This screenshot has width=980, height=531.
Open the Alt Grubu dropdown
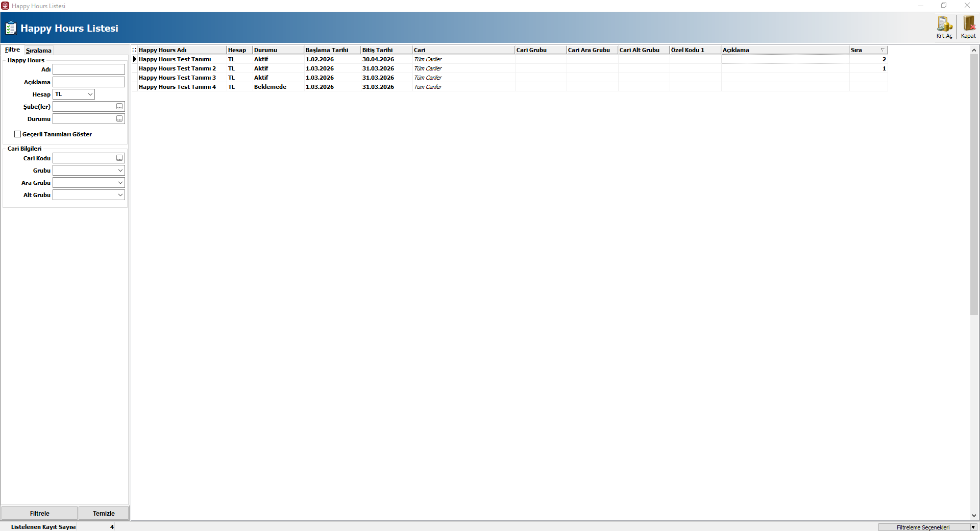tap(120, 195)
